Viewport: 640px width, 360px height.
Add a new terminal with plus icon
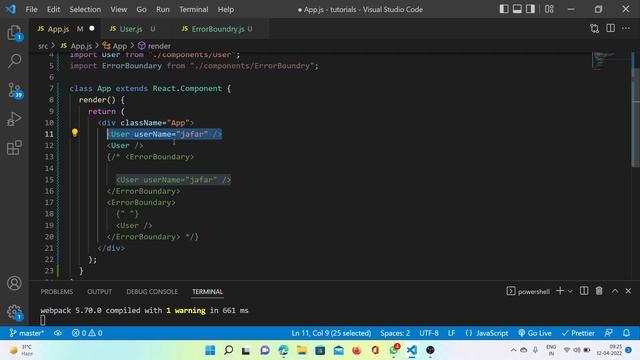[560, 291]
